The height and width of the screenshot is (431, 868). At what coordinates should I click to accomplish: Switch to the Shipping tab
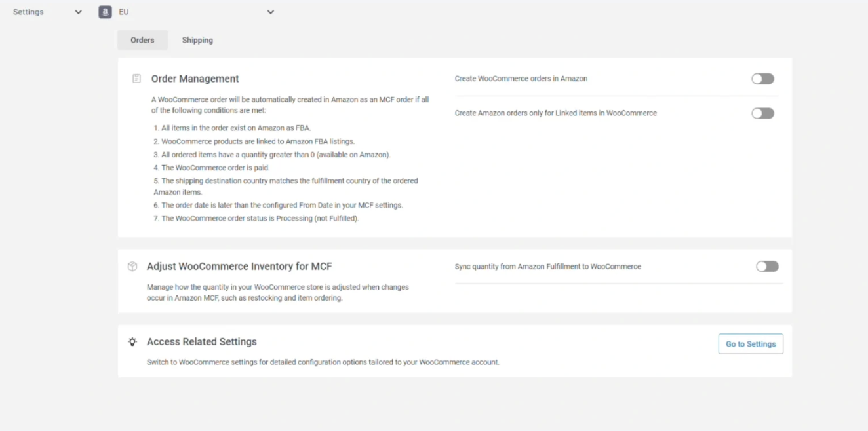(197, 40)
